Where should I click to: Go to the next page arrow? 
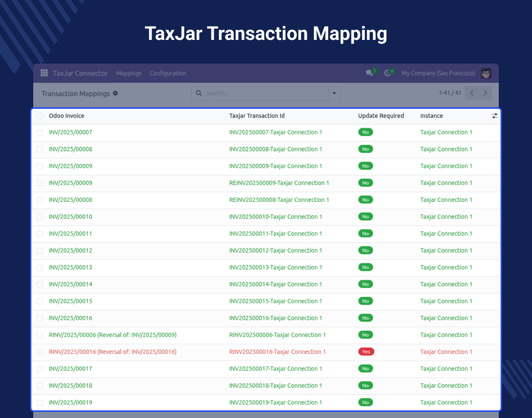coord(485,93)
